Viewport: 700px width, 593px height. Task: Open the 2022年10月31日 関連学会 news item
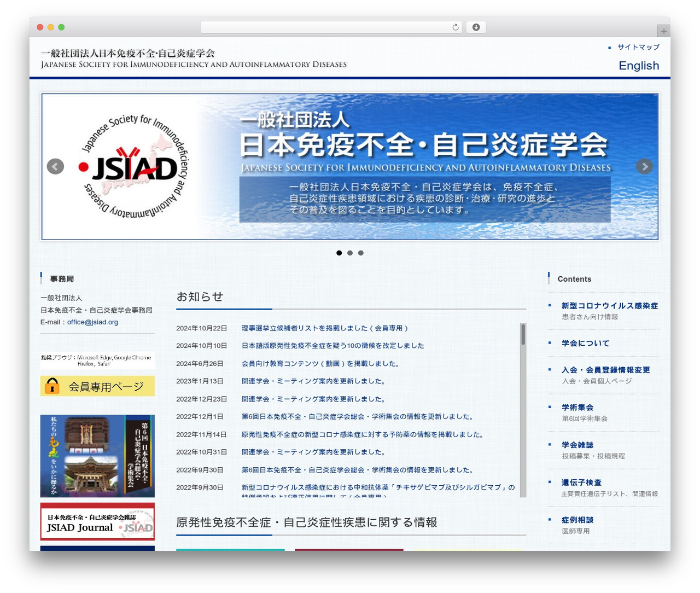(x=314, y=452)
